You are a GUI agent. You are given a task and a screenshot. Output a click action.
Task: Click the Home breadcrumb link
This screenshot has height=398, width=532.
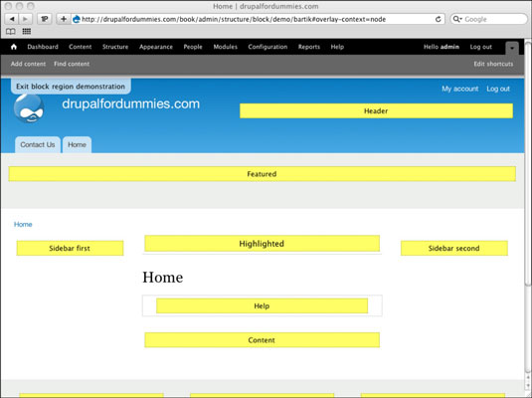(23, 224)
